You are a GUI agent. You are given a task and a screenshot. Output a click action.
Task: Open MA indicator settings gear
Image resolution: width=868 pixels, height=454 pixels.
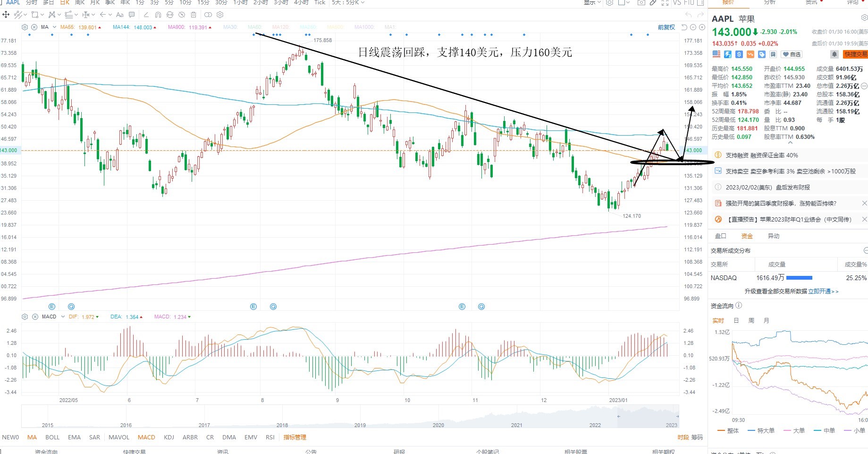[x=25, y=27]
